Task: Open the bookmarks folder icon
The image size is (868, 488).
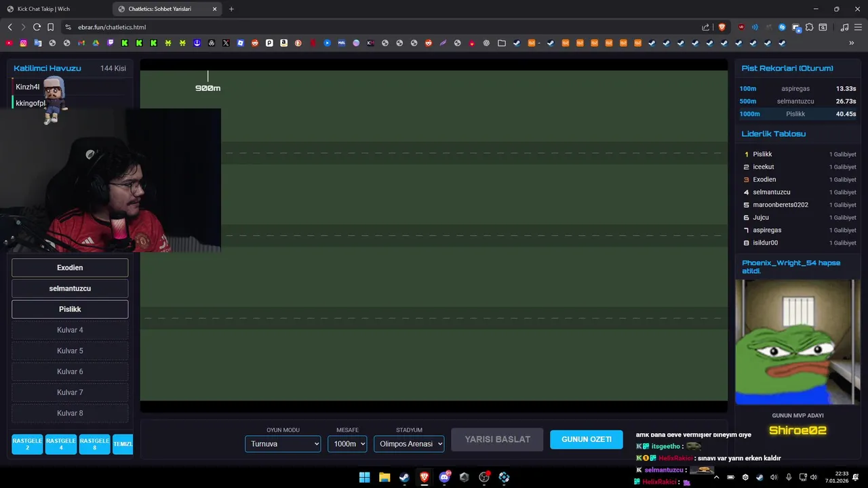Action: tap(502, 43)
